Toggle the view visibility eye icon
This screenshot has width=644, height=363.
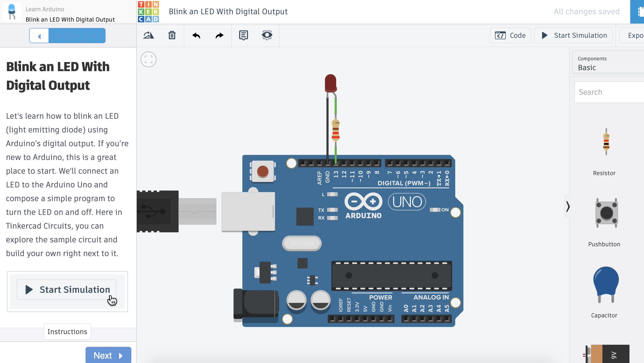point(267,35)
